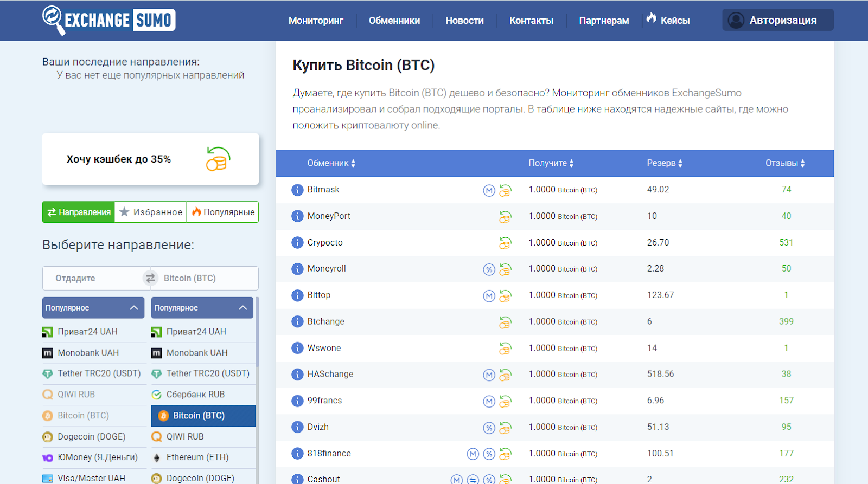
Task: Open info icon for Dvizh exchanger
Action: coord(297,427)
